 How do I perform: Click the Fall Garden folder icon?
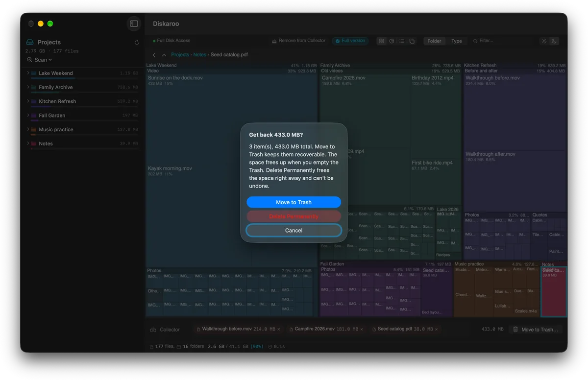(x=34, y=116)
